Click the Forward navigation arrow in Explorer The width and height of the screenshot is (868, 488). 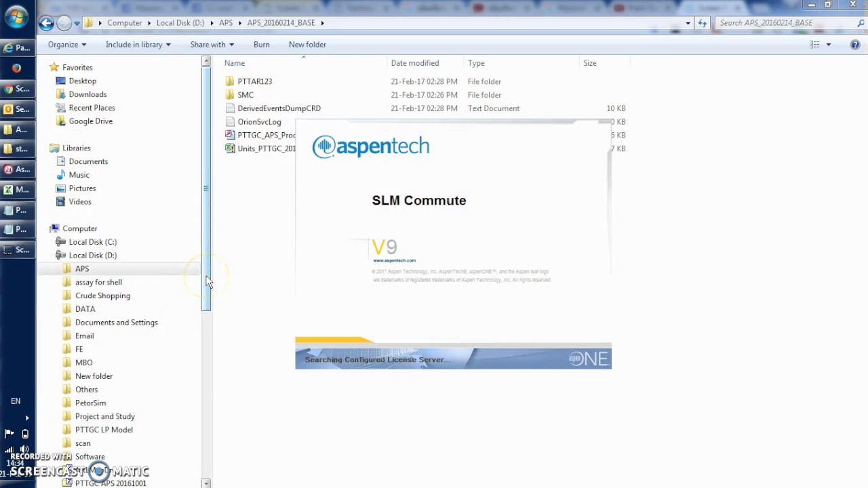(x=64, y=23)
